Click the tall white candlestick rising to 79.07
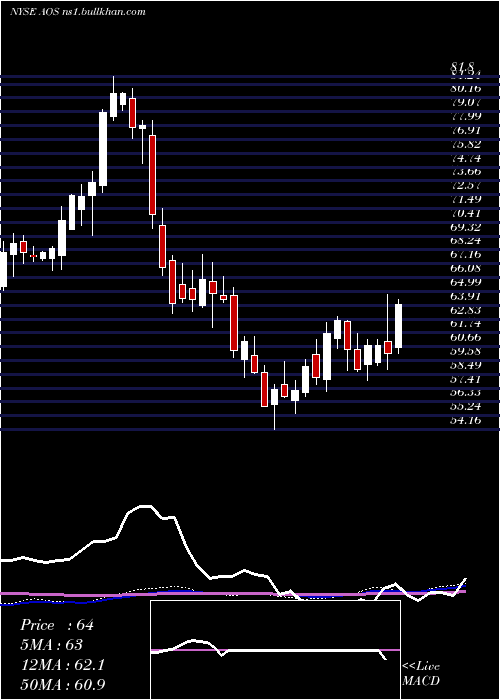The image size is (500, 700). click(103, 149)
